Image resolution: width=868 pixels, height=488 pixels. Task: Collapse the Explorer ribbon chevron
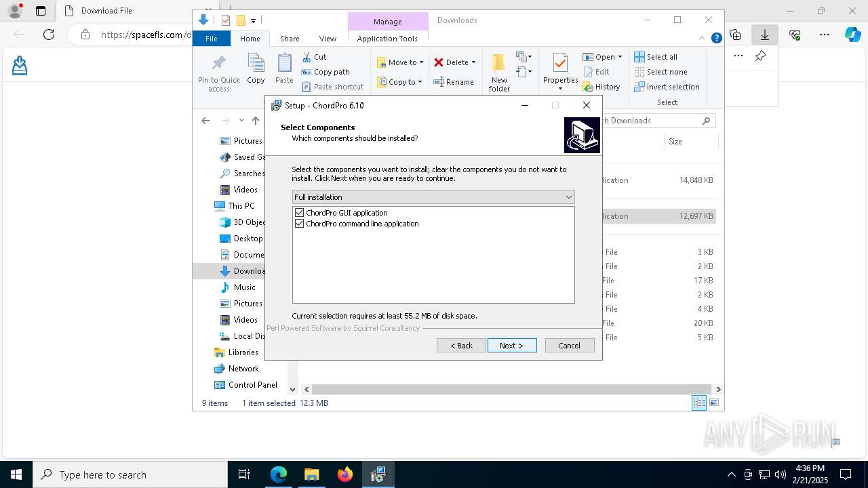702,39
